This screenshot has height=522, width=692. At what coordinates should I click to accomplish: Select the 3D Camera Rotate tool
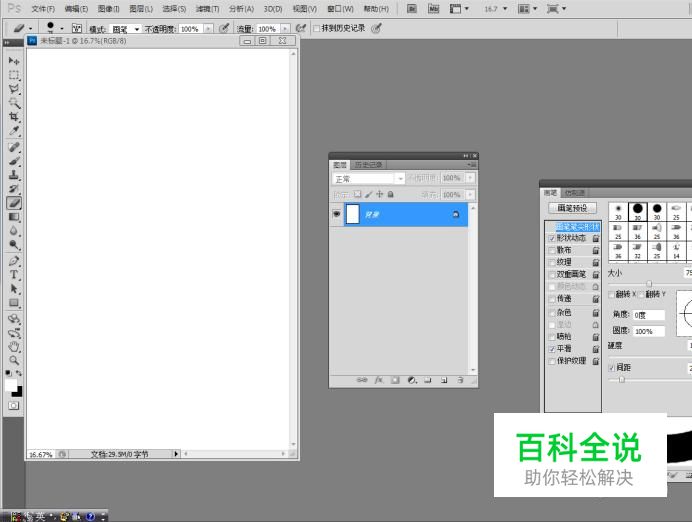click(14, 333)
